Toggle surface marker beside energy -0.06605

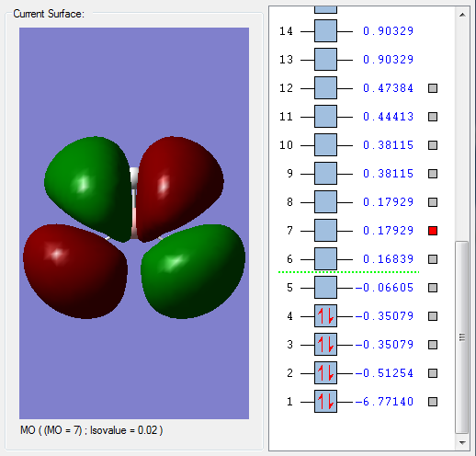point(433,288)
